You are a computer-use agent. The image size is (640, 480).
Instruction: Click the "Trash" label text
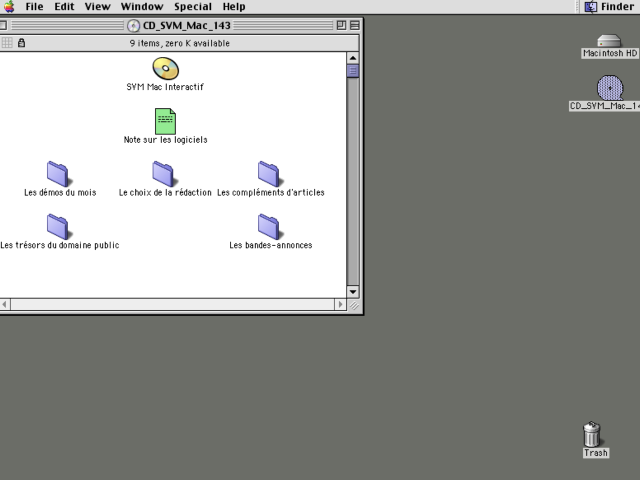(x=596, y=453)
